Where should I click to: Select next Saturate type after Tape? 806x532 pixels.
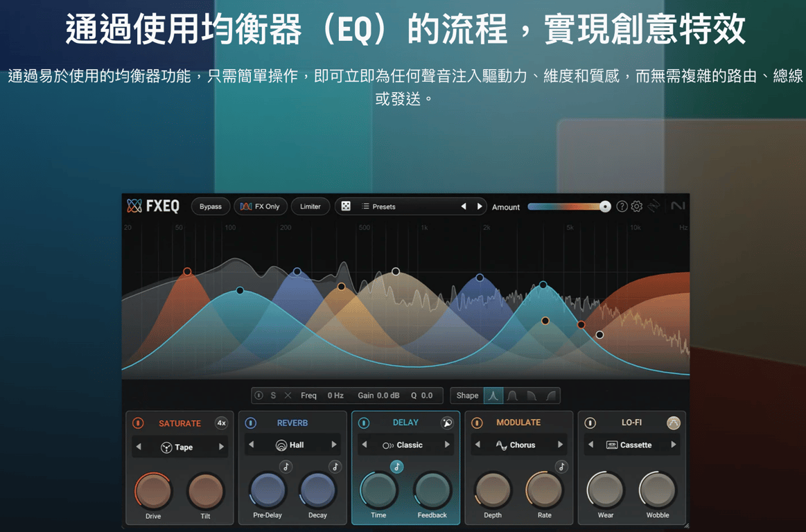click(222, 447)
